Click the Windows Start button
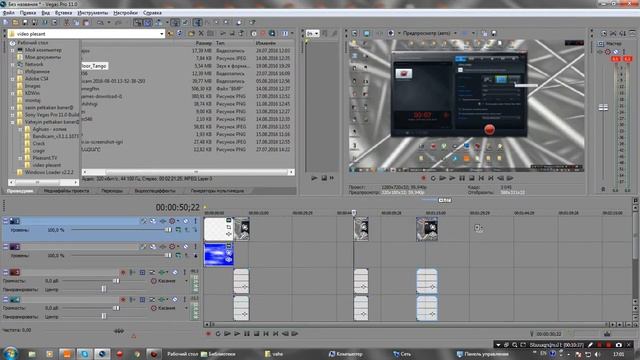Image resolution: width=640 pixels, height=360 pixels. tap(10, 353)
